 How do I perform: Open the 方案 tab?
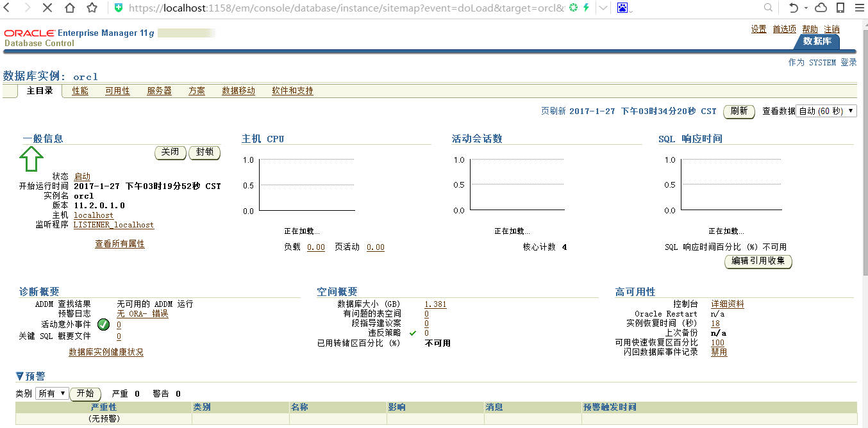point(197,91)
